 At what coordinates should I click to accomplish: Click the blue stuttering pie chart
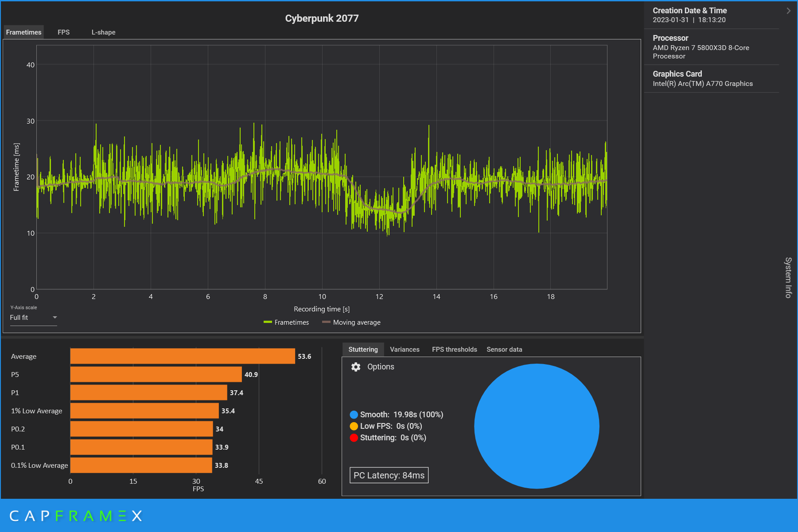click(x=537, y=426)
